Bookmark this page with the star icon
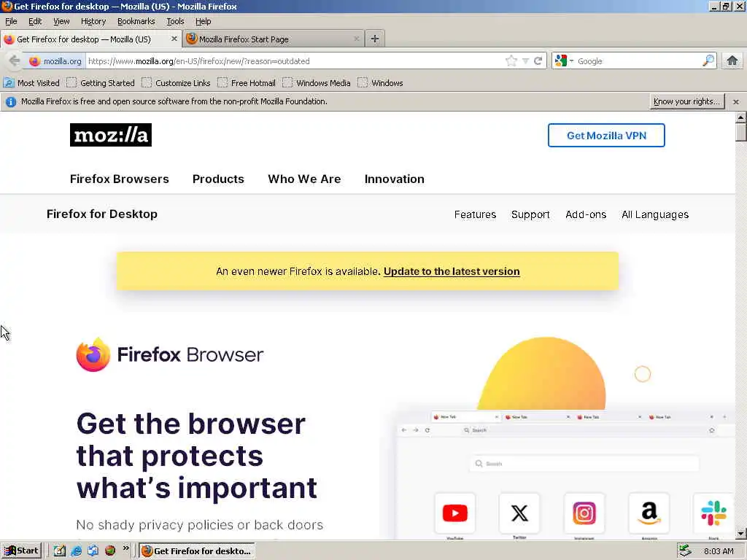 click(511, 61)
